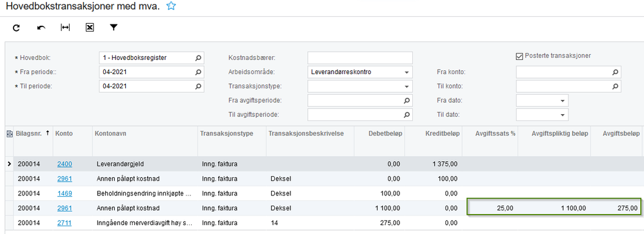The height and width of the screenshot is (234, 644).
Task: Open the Fra dato date picker
Action: pyautogui.click(x=562, y=101)
